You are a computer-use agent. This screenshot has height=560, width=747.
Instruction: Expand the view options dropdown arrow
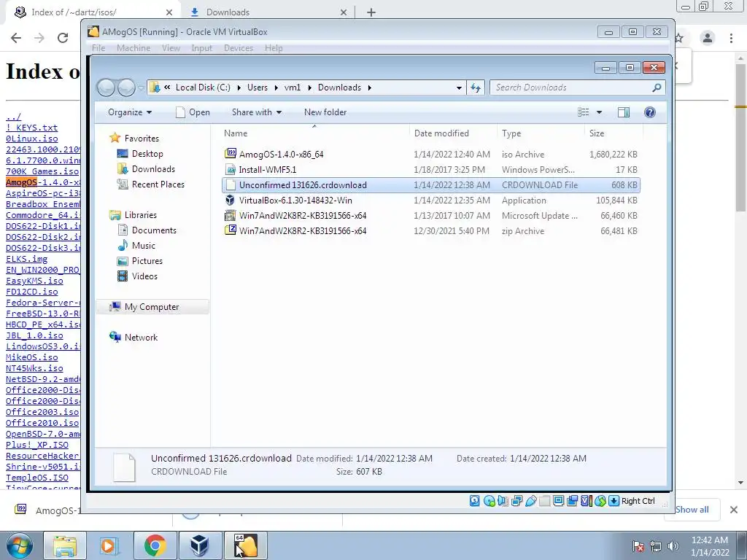(600, 112)
